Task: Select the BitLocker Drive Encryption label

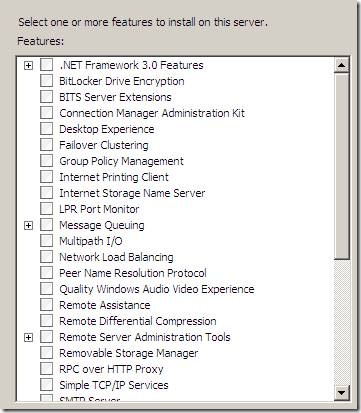Action: 122,81
